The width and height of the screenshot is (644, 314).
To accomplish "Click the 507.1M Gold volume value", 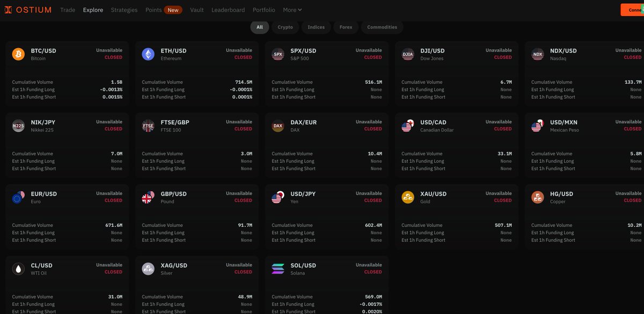I will [503, 225].
